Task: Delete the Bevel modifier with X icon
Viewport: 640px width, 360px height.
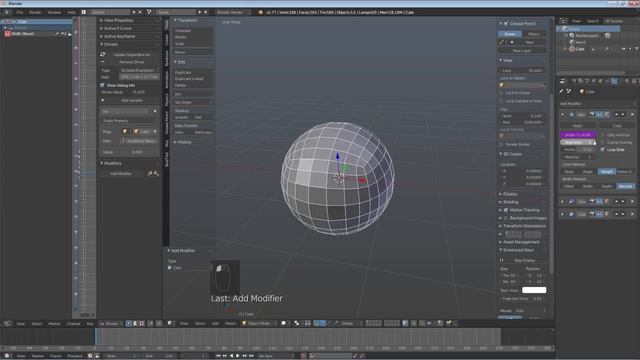Action: click(x=632, y=115)
